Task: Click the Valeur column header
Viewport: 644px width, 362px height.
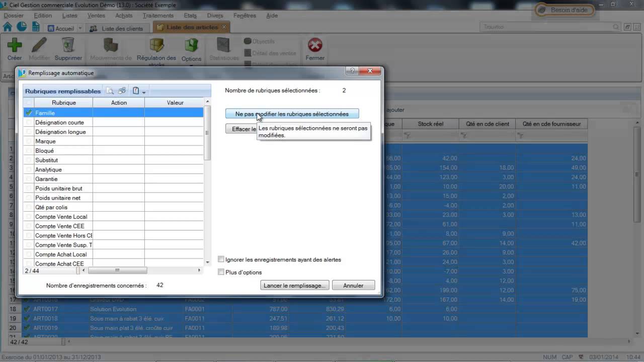Action: 175,103
